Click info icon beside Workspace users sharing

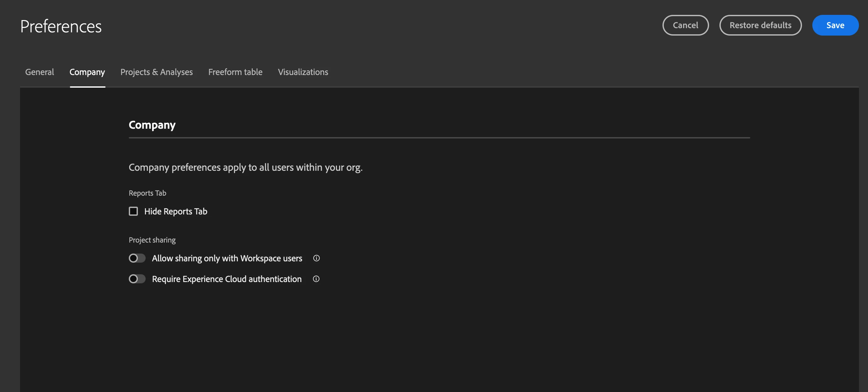[x=316, y=258]
